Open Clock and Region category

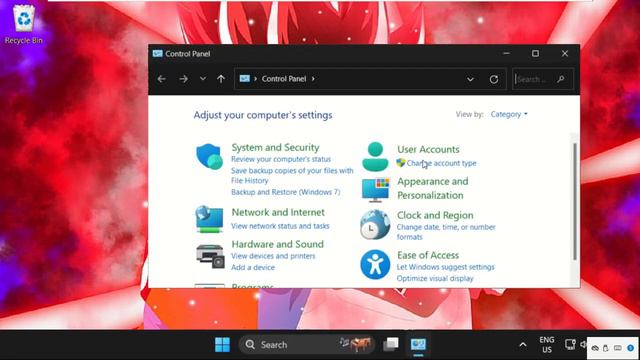point(435,215)
